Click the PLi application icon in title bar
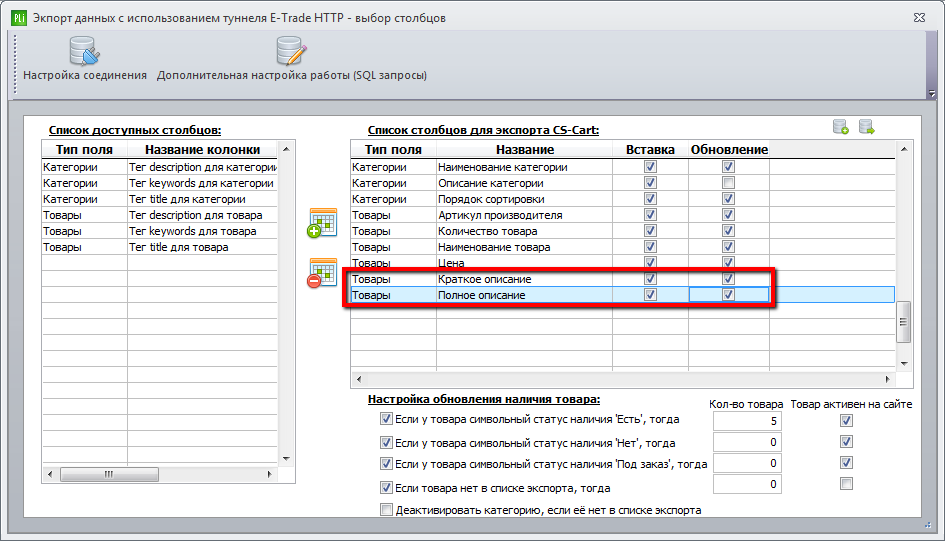This screenshot has height=541, width=945. coord(19,17)
